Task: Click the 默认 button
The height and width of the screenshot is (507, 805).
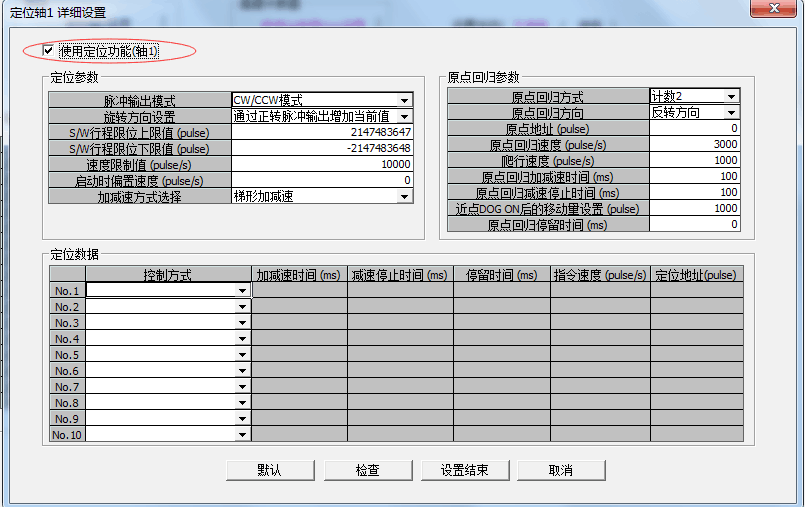Action: 269,470
